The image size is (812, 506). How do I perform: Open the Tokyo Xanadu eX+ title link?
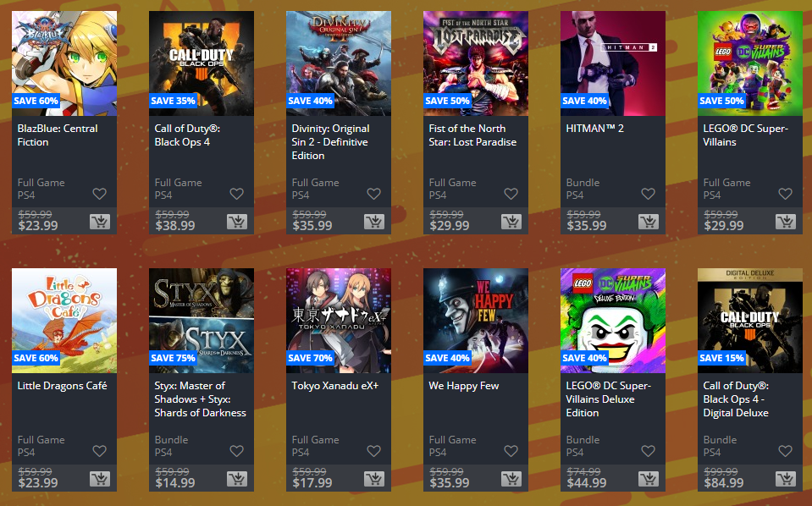point(335,386)
